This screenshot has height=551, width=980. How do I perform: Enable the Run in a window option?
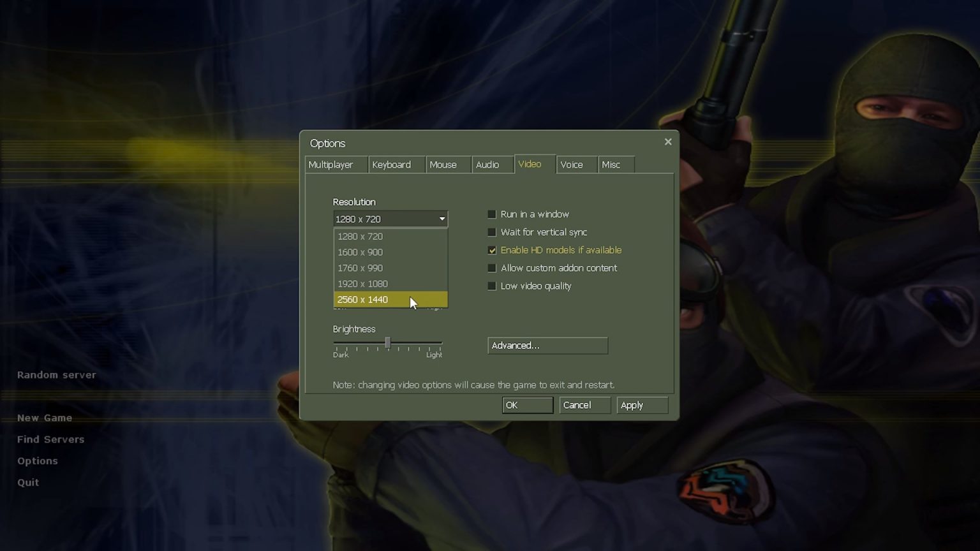click(492, 214)
